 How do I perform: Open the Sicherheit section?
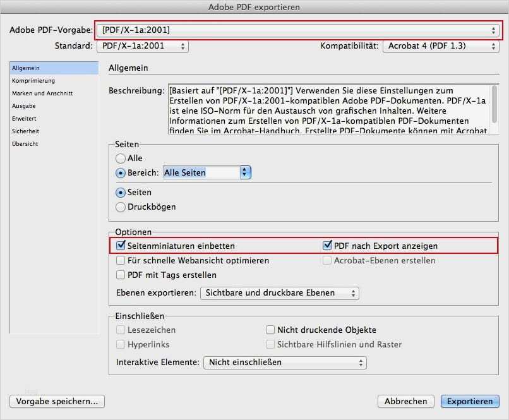click(x=54, y=131)
